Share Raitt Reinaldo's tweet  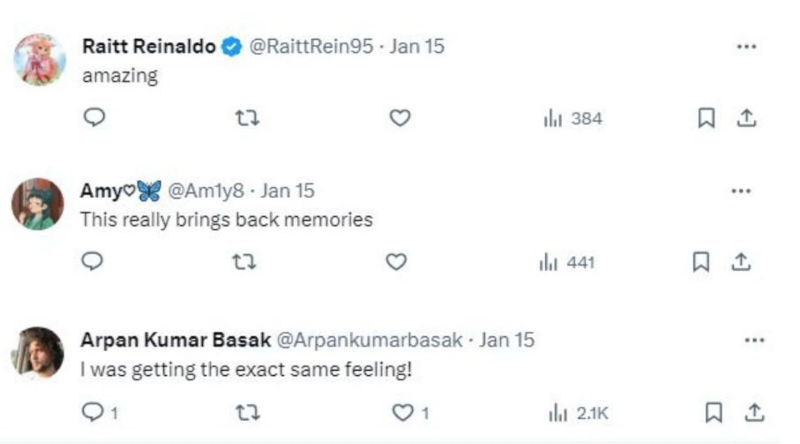tap(744, 118)
